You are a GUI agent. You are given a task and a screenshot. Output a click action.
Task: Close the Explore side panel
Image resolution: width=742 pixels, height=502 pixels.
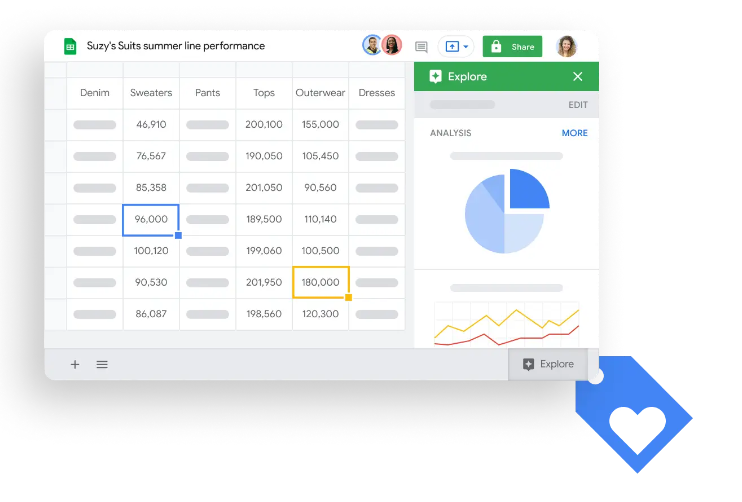(x=577, y=76)
